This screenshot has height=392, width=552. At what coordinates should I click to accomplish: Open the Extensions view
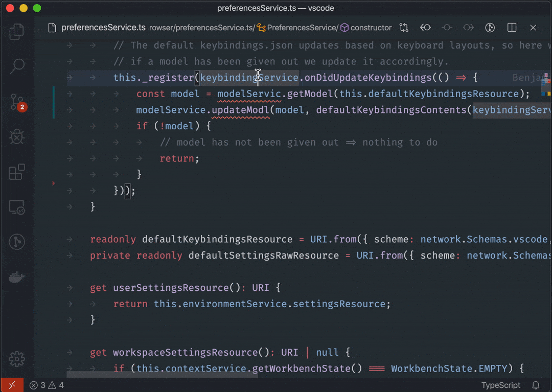17,171
